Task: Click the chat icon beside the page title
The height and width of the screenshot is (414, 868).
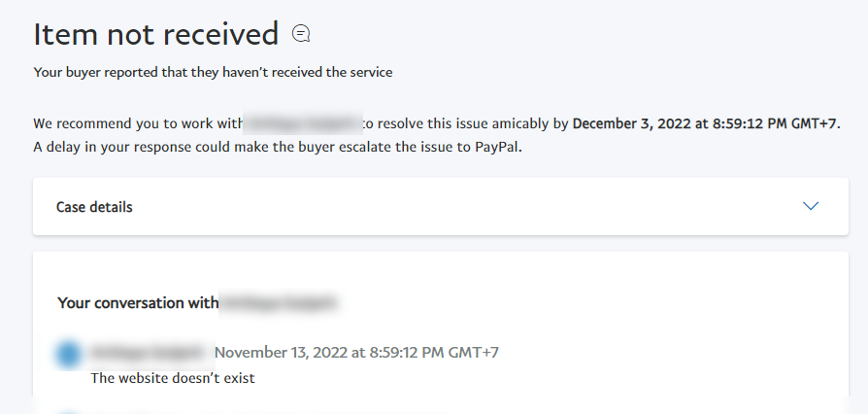Action: point(301,35)
